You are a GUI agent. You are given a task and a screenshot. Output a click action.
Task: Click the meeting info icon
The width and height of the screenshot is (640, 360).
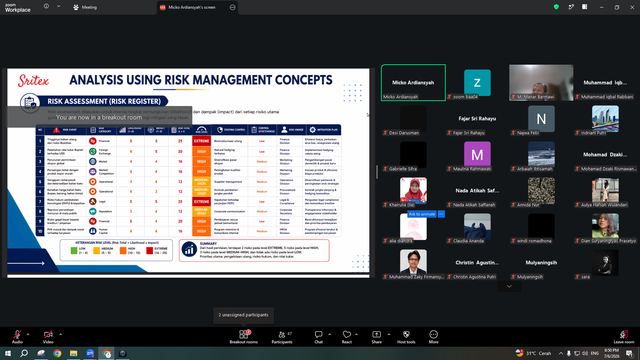47,6
